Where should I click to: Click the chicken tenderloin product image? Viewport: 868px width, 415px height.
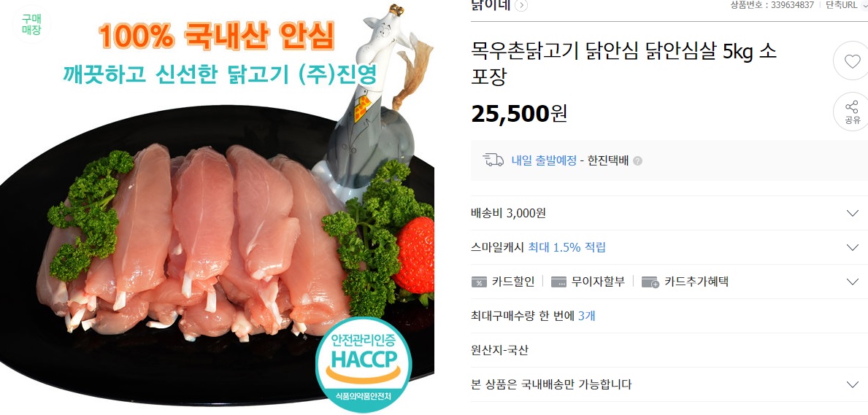coord(217,207)
